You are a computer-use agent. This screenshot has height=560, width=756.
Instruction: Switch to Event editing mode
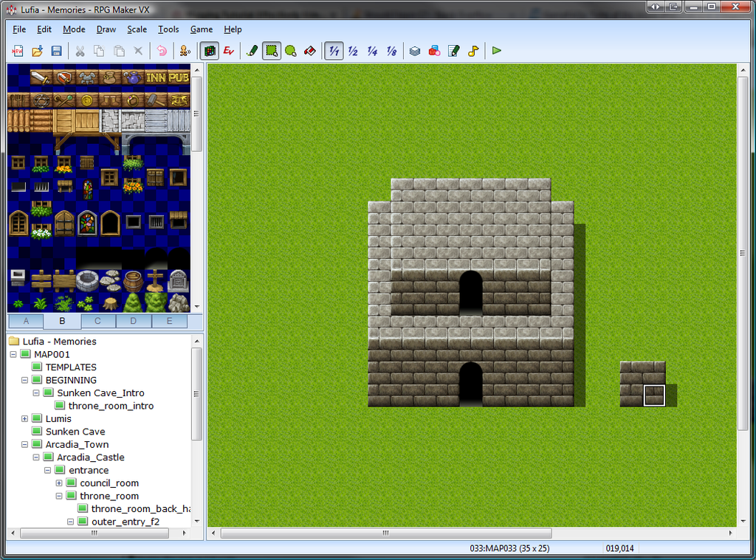coord(229,51)
